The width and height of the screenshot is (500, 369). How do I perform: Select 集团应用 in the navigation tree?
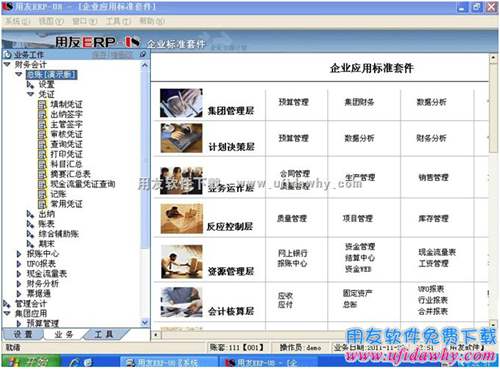31,314
